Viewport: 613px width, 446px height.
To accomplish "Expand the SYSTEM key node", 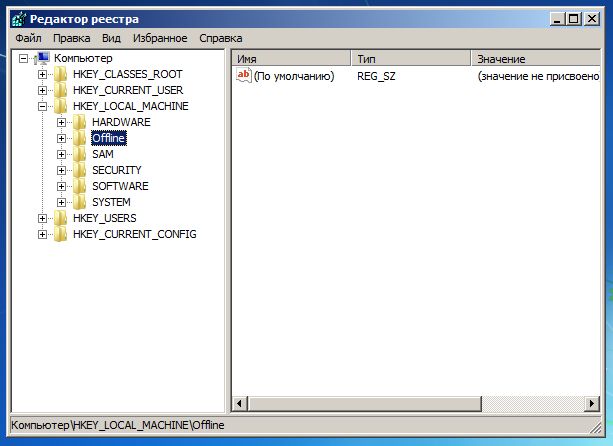I will pos(61,202).
